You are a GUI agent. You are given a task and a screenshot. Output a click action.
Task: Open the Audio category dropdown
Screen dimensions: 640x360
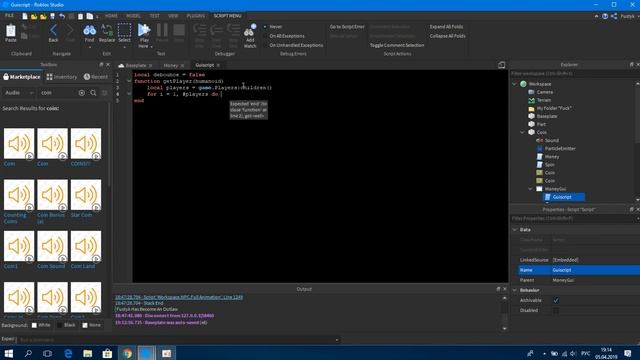pyautogui.click(x=19, y=93)
